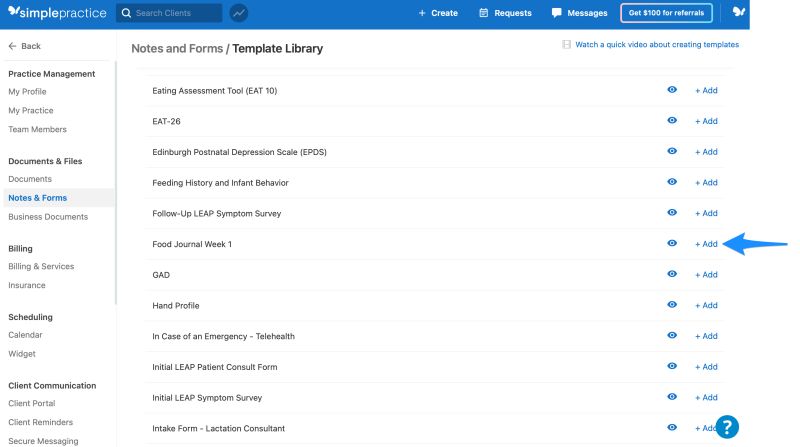Image resolution: width=800 pixels, height=447 pixels.
Task: Open Client Portal in sidebar
Action: point(32,403)
